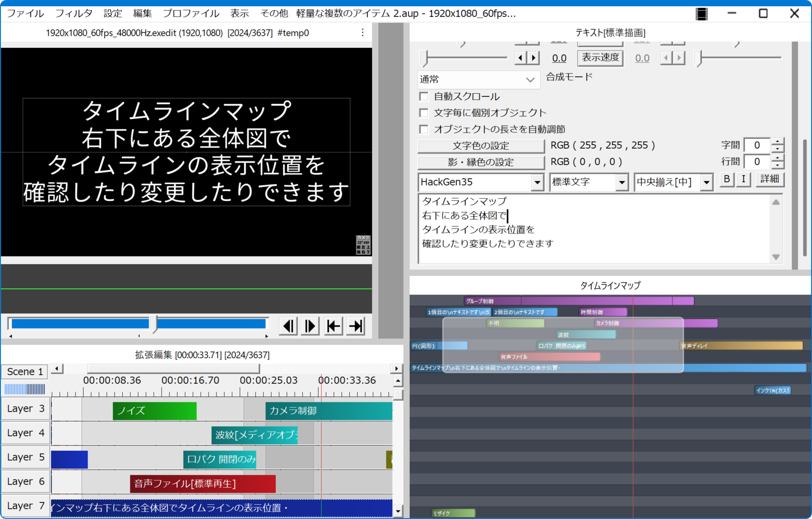812x519 pixels.
Task: Enable オブジェクトの長さを自動調節
Action: [424, 129]
